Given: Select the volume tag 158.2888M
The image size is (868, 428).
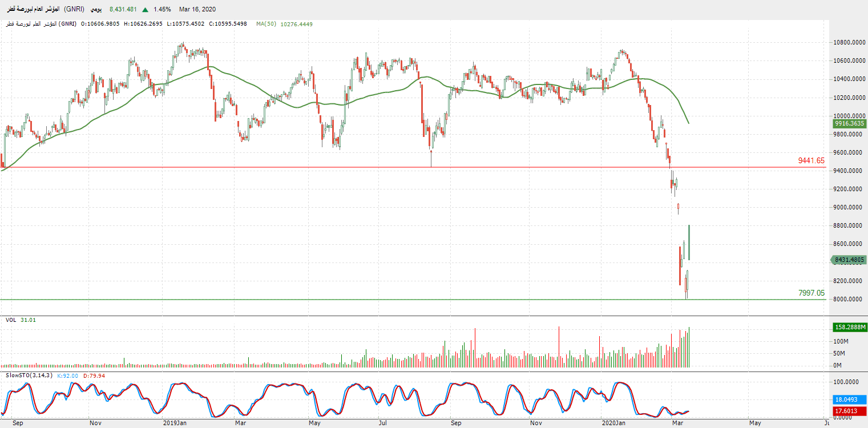Looking at the screenshot, I should pos(850,328).
